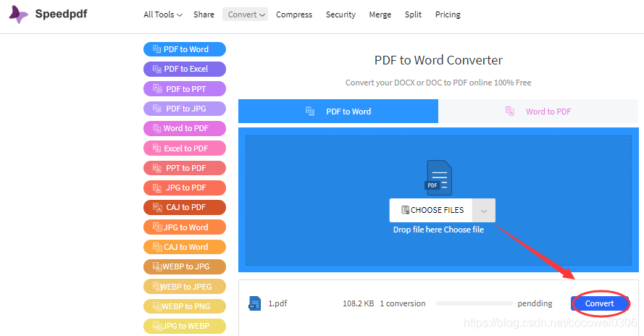
Task: Click the icon on PPT to PDF sidebar button
Action: point(157,168)
